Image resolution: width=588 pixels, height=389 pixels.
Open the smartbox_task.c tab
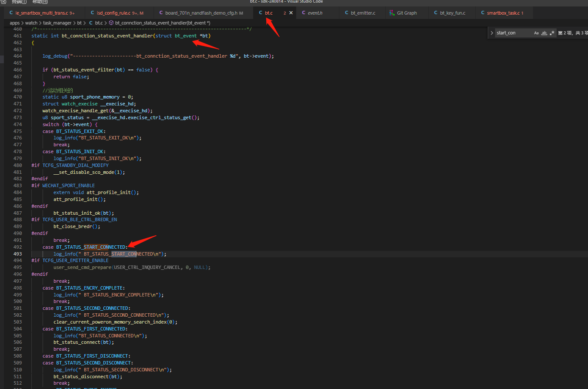503,13
